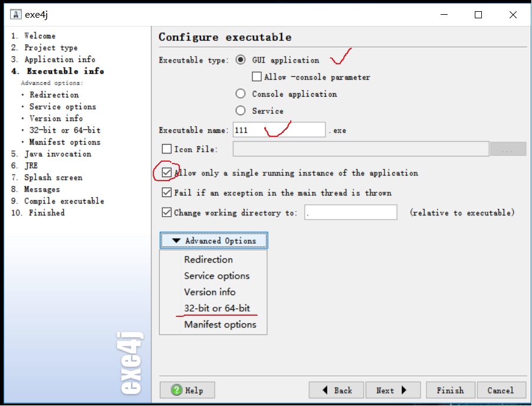Jump to step 3 Application info
This screenshot has height=406, width=532.
tap(53, 59)
